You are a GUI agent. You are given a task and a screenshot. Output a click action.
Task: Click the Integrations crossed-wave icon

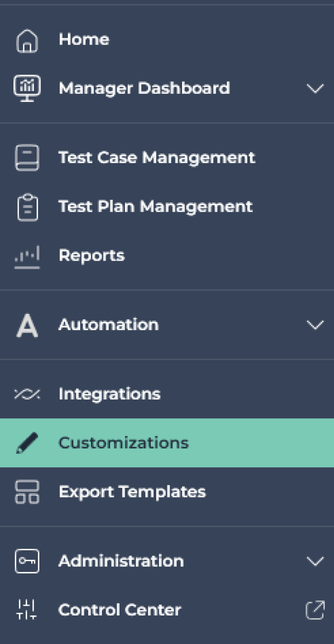click(27, 394)
